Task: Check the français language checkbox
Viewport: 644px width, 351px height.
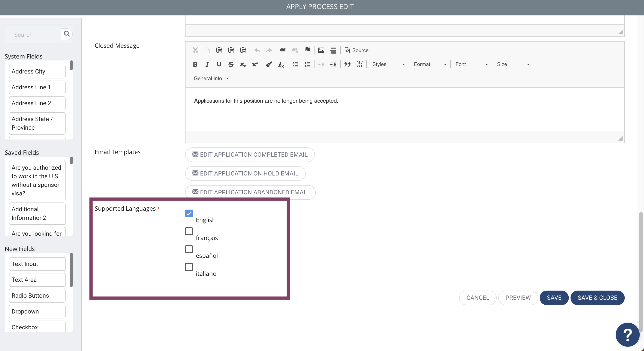Action: pyautogui.click(x=189, y=231)
